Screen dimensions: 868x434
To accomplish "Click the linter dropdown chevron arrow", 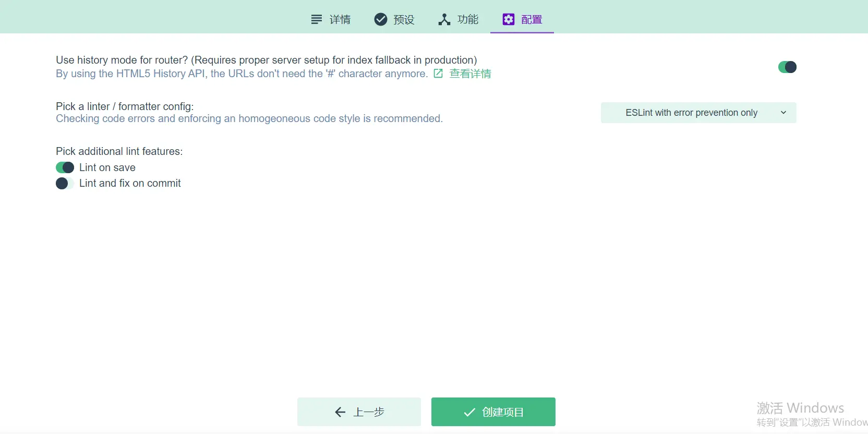I will (783, 113).
